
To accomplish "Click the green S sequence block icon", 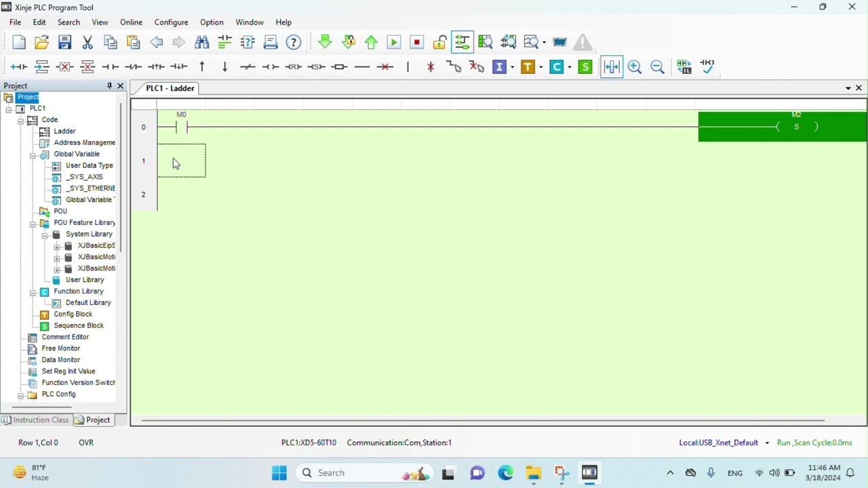I will pyautogui.click(x=585, y=66).
